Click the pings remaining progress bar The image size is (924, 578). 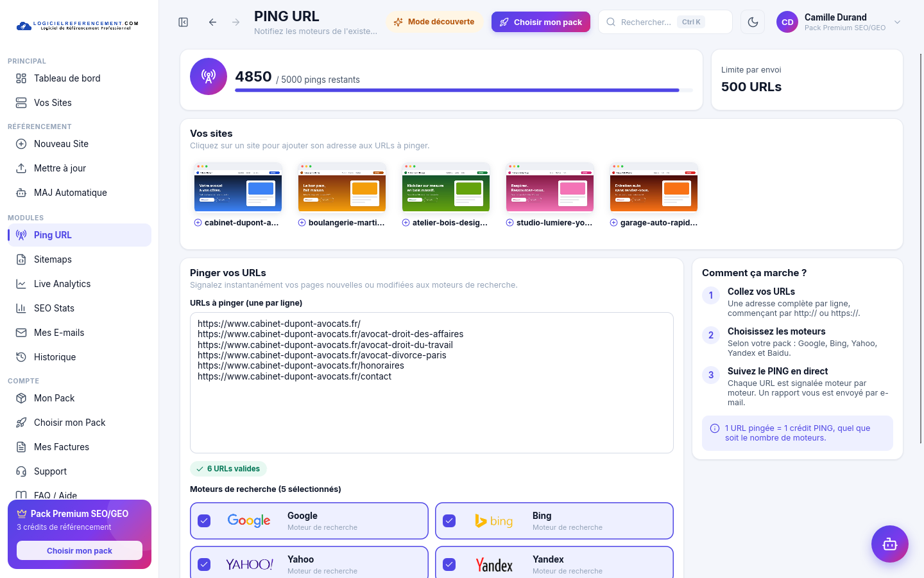464,91
